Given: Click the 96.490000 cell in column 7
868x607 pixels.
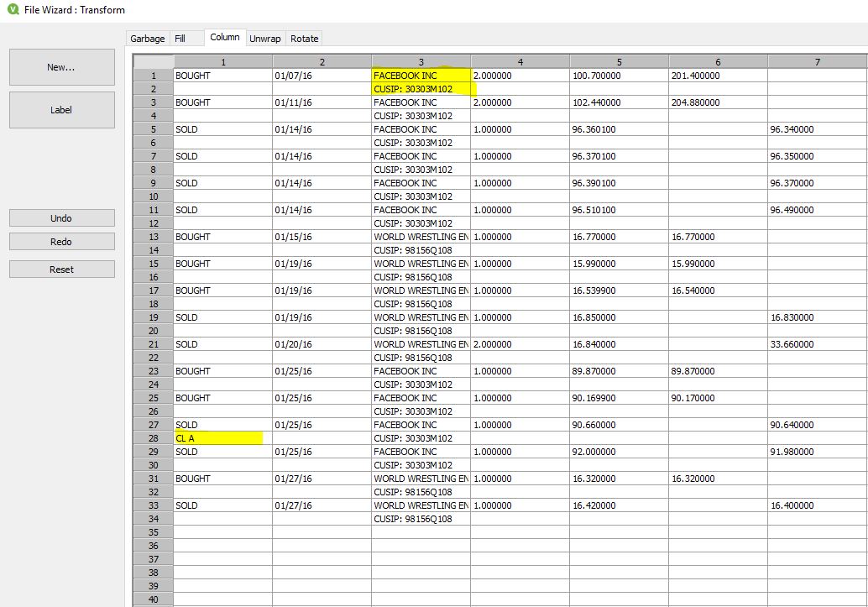Looking at the screenshot, I should coord(818,210).
